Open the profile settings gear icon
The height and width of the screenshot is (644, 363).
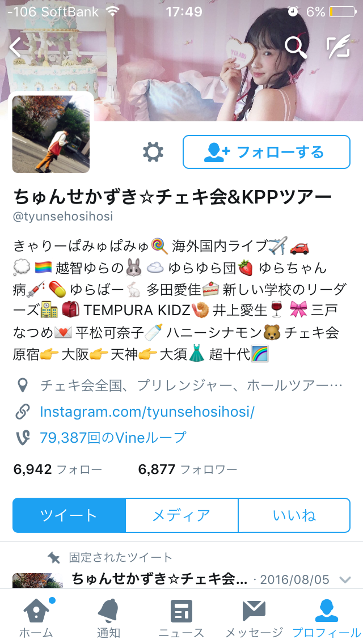click(153, 152)
